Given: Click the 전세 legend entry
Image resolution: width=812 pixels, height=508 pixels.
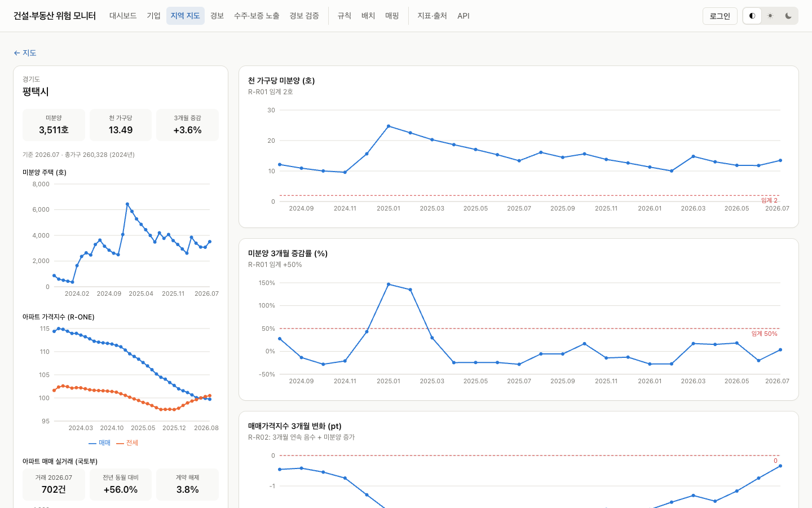Looking at the screenshot, I should [x=127, y=443].
